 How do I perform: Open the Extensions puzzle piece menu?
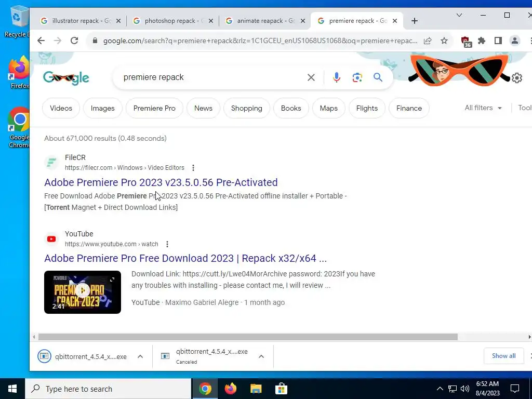(482, 41)
